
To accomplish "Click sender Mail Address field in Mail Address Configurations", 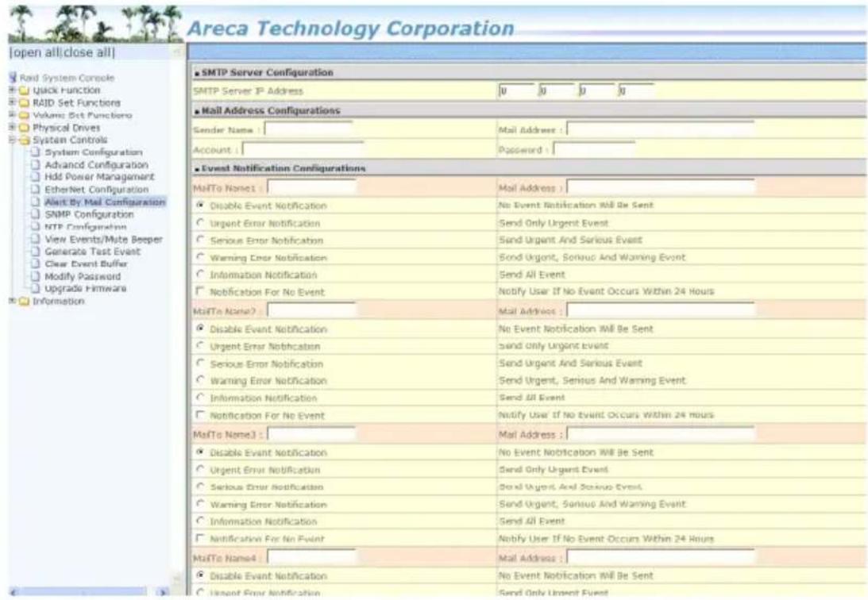I will 661,129.
